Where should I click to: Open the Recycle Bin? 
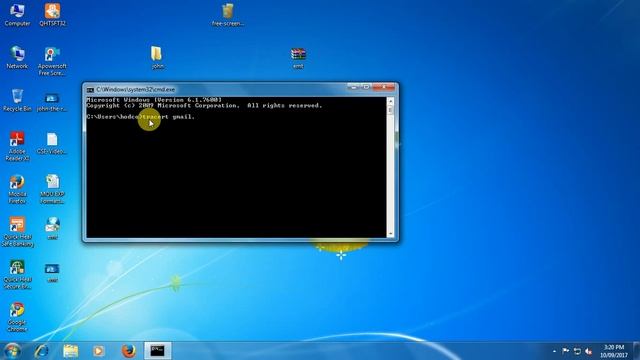17,100
